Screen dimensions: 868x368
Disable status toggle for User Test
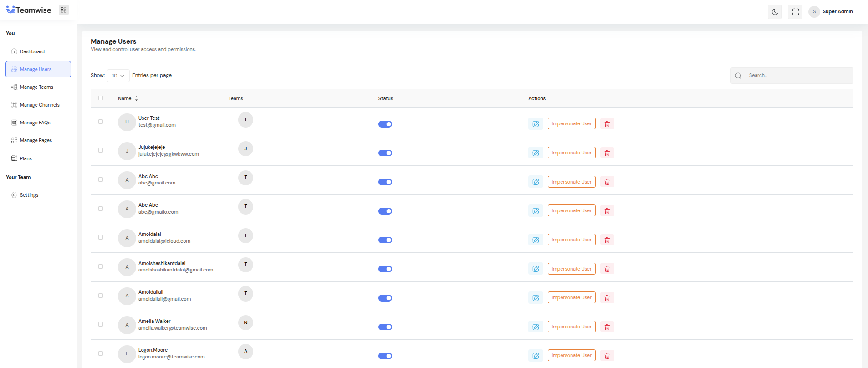385,124
